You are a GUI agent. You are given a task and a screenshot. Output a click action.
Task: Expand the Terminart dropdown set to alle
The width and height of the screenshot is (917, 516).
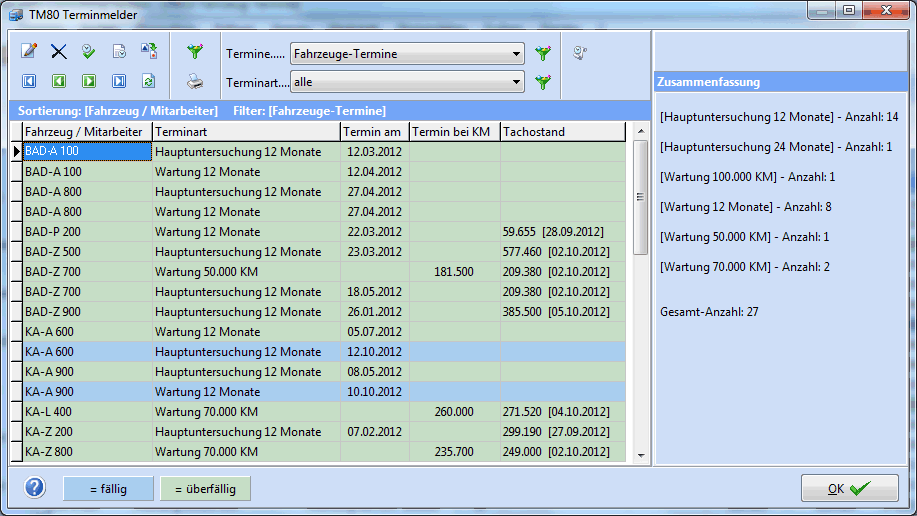point(406,82)
